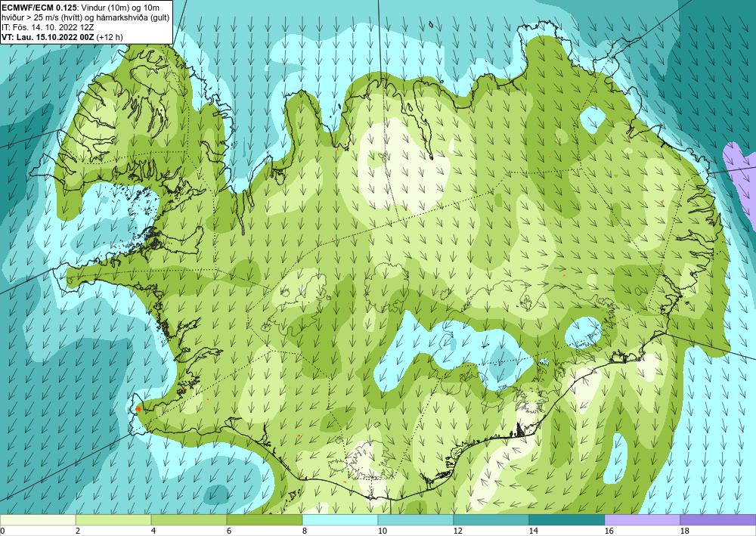The image size is (756, 536).
Task: Click the "(+12 h)" forecast offset text
Action: 110,37
